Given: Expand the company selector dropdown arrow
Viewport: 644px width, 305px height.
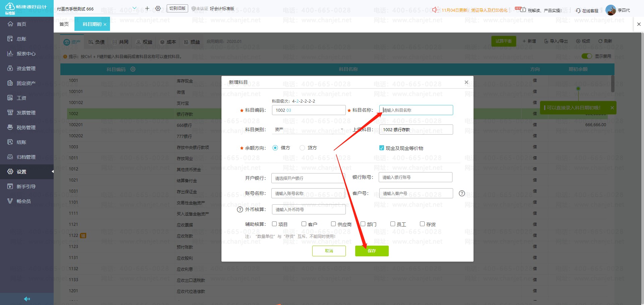Looking at the screenshot, I should click(x=135, y=8).
